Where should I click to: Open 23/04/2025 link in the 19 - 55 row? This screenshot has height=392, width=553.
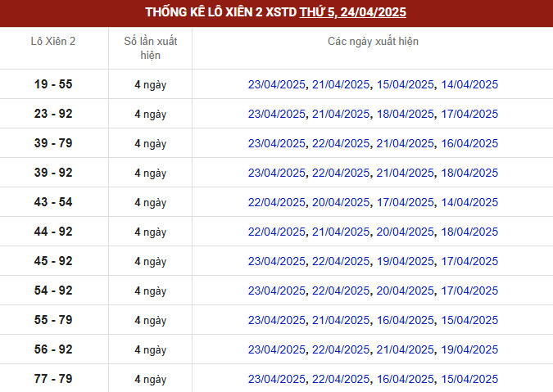click(x=277, y=84)
